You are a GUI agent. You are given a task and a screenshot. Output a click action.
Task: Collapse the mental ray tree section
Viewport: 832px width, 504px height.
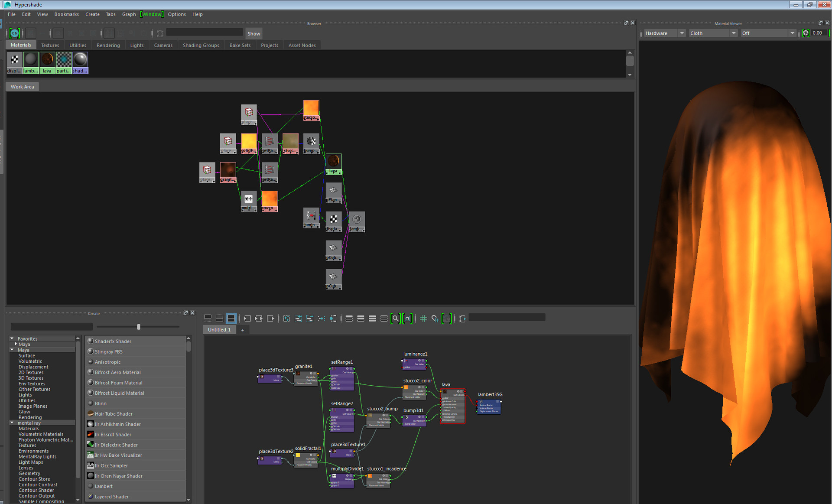(12, 423)
